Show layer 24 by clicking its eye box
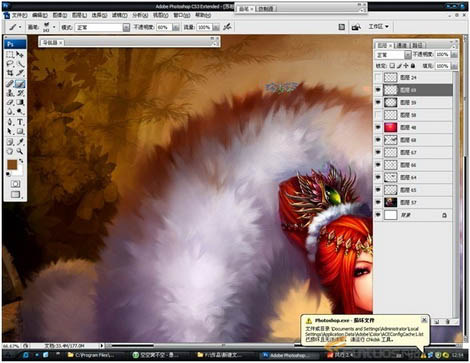The image size is (470, 363). tap(378, 77)
